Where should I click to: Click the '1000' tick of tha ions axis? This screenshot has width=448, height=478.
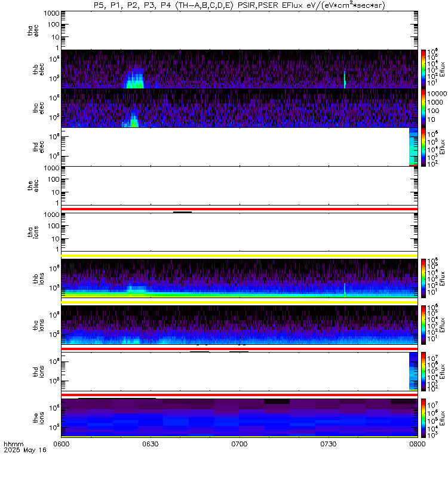pos(51,215)
